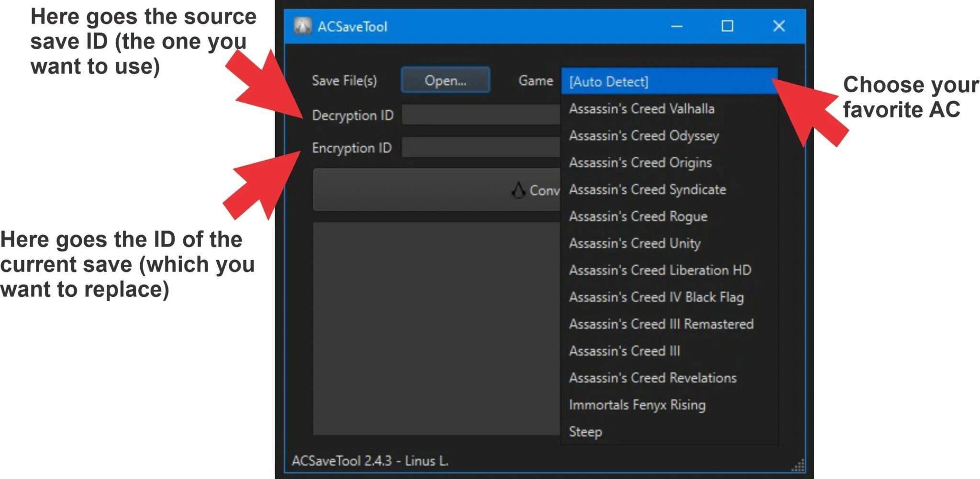Choose Assassin's Creed Odyssey from the list
The width and height of the screenshot is (980, 479).
tap(669, 135)
